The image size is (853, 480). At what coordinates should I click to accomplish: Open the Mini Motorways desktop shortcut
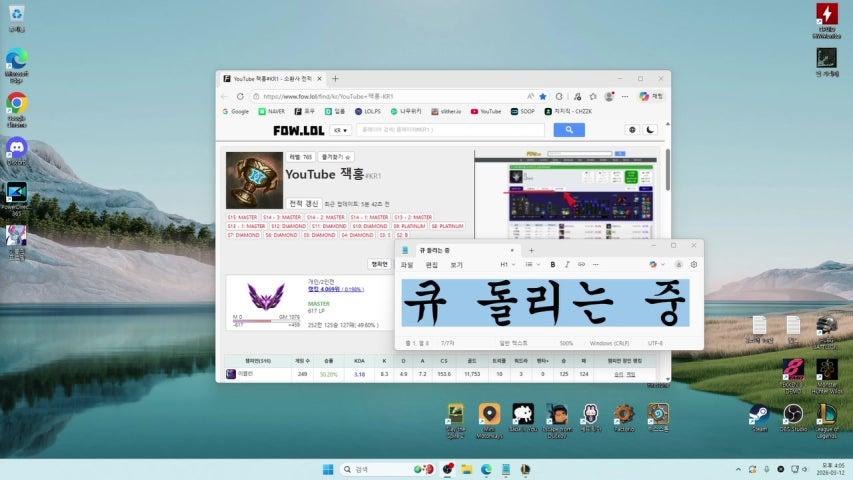coord(489,421)
